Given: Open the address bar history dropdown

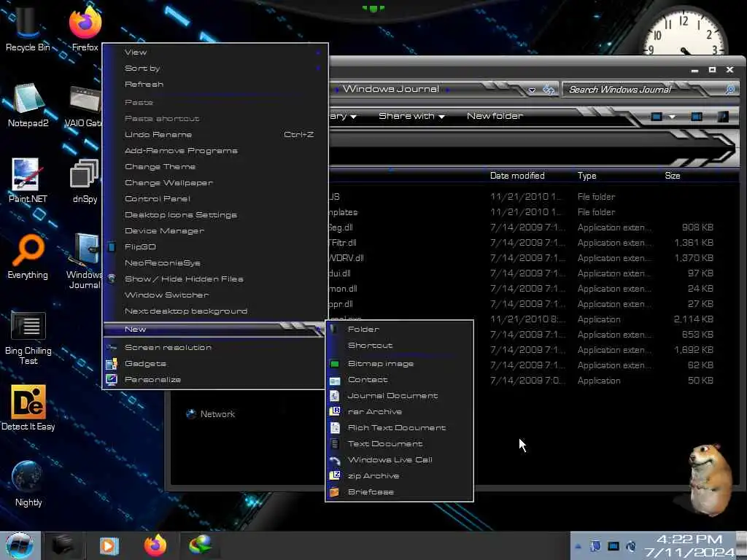Looking at the screenshot, I should (x=532, y=90).
